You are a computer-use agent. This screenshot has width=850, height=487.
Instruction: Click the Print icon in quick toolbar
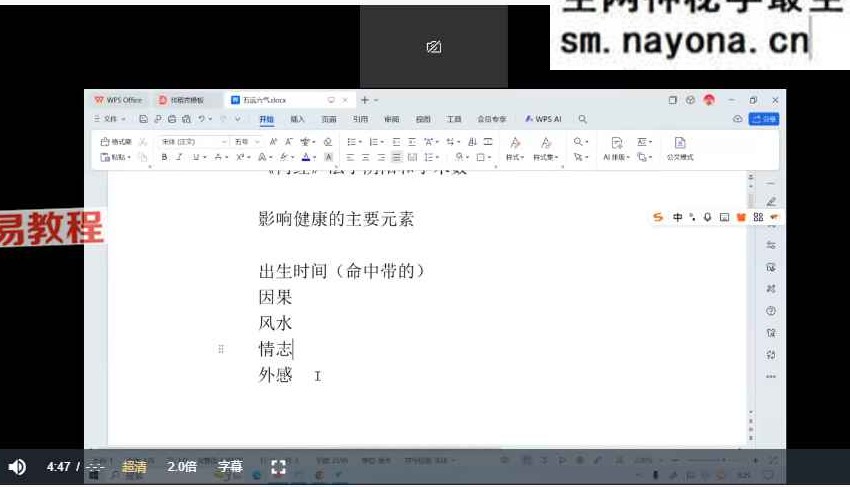172,119
